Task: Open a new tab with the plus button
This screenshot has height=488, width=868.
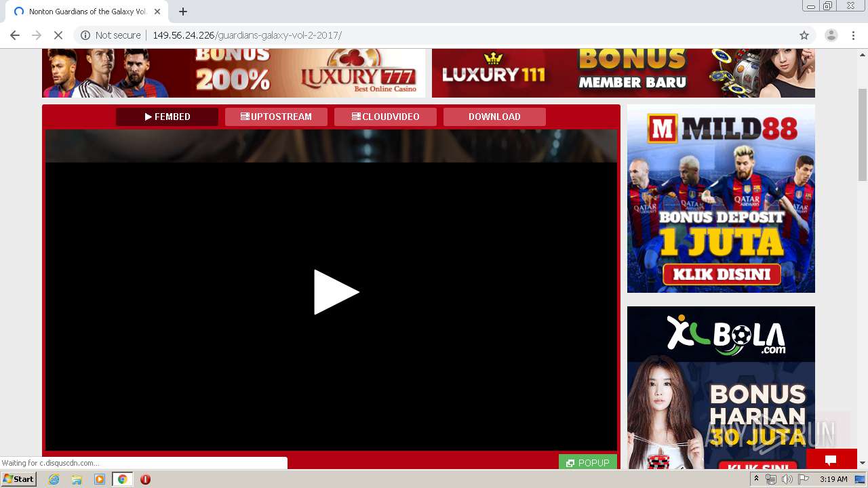Action: (x=183, y=12)
